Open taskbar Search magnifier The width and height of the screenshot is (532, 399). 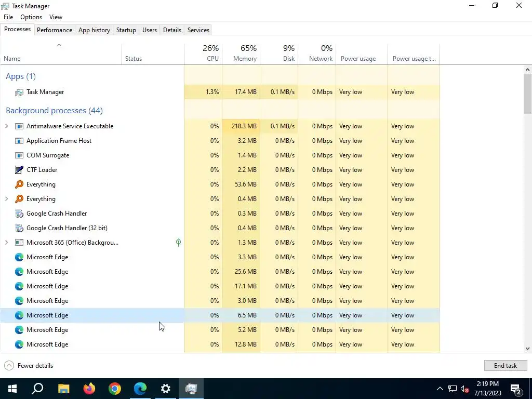click(37, 389)
